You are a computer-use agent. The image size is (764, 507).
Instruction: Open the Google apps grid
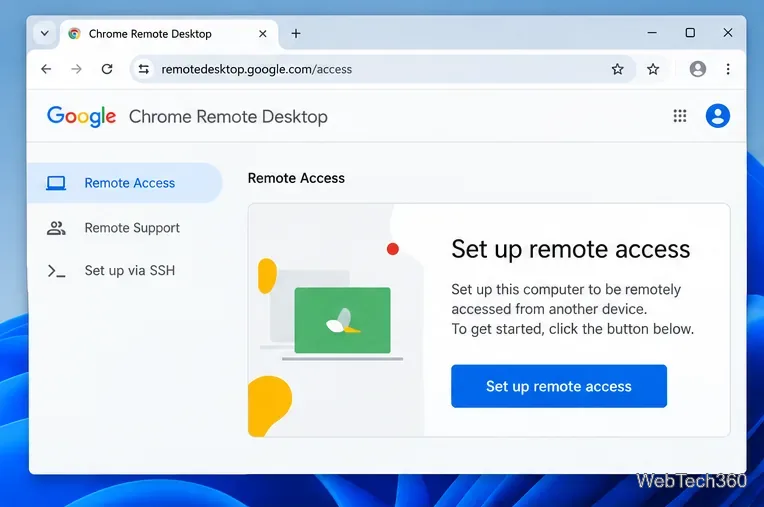pyautogui.click(x=680, y=116)
